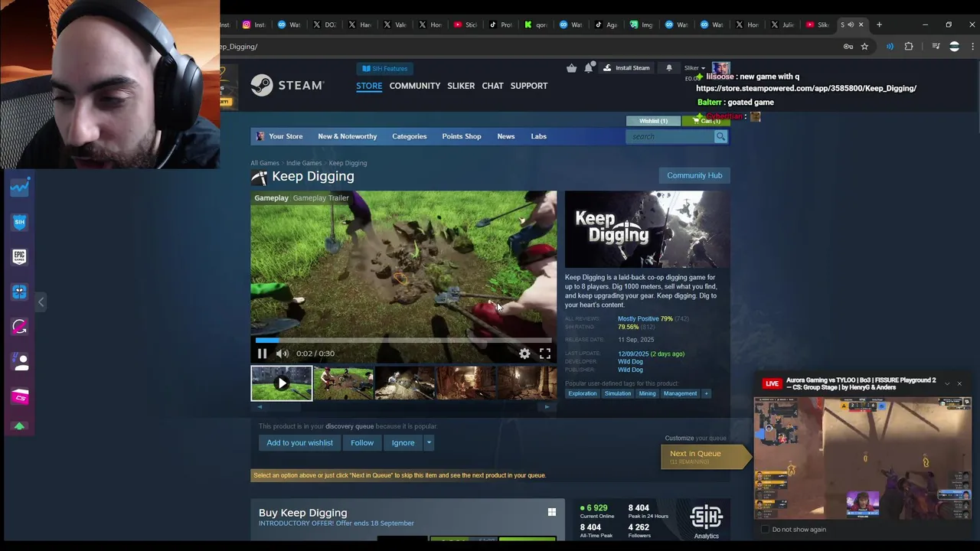Click Install Steam button
980x551 pixels.
coord(626,68)
